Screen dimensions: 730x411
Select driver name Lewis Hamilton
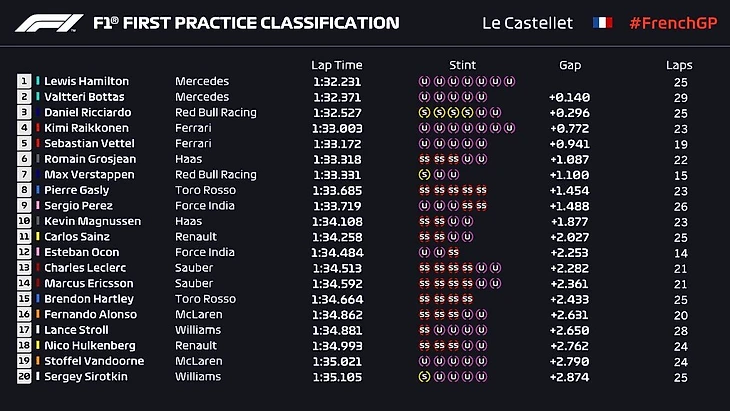point(87,81)
